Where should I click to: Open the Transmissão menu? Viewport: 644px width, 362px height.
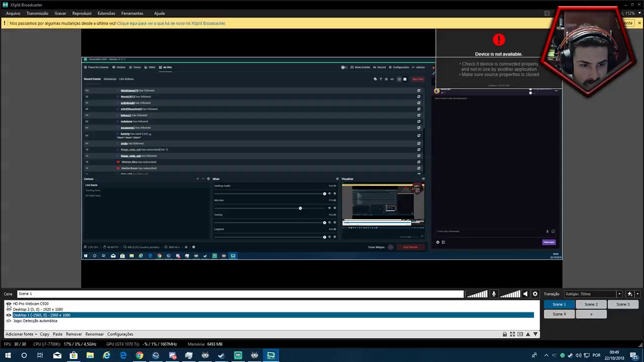pyautogui.click(x=37, y=13)
